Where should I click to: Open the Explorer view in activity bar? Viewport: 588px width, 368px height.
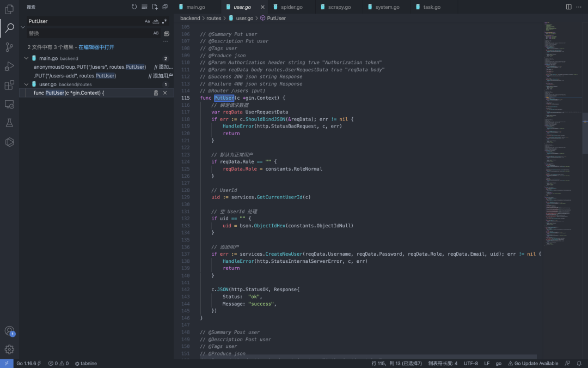pyautogui.click(x=9, y=9)
